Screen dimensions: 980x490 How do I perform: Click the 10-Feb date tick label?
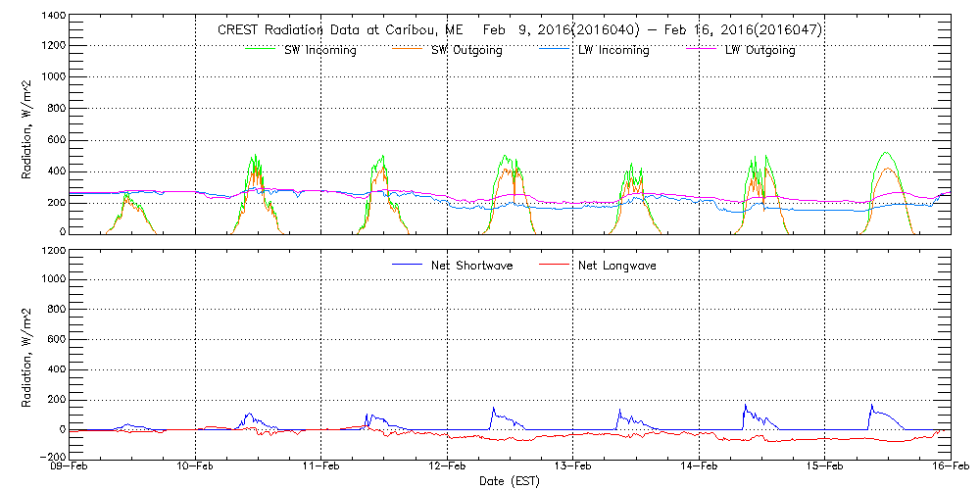click(x=197, y=468)
